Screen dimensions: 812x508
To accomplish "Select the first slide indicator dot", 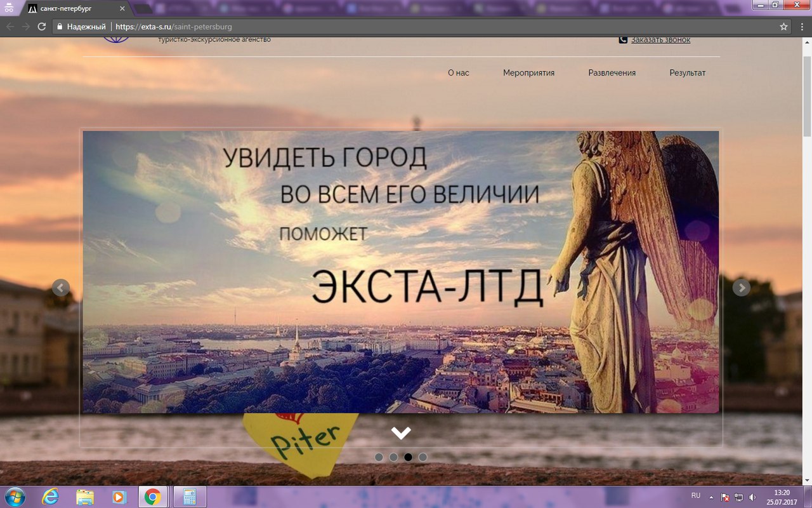I will 379,457.
